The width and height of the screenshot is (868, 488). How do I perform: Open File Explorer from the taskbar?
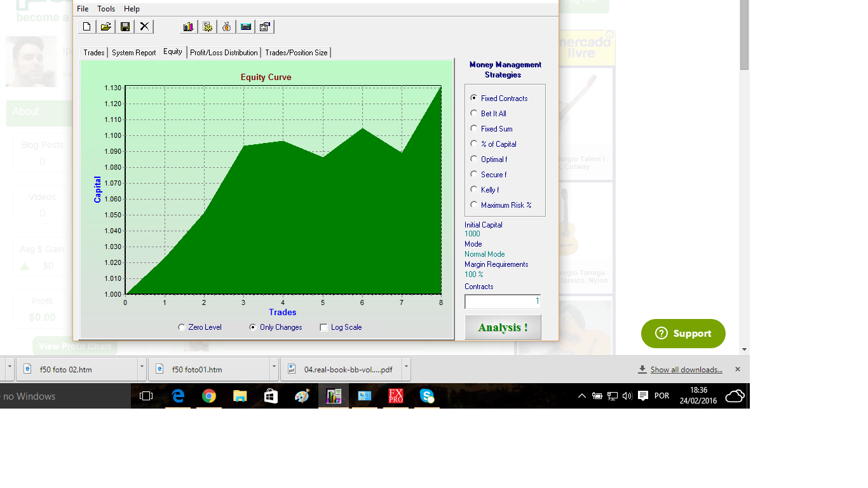click(240, 396)
